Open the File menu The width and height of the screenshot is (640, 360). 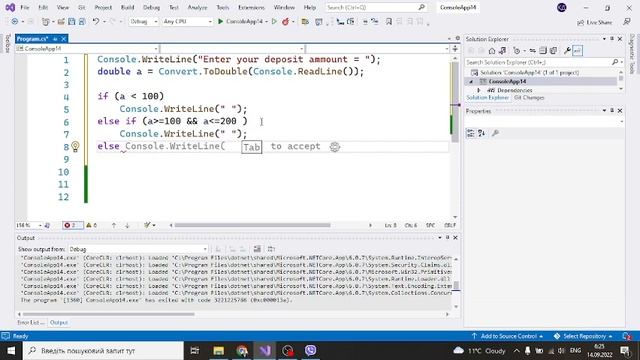coord(24,7)
